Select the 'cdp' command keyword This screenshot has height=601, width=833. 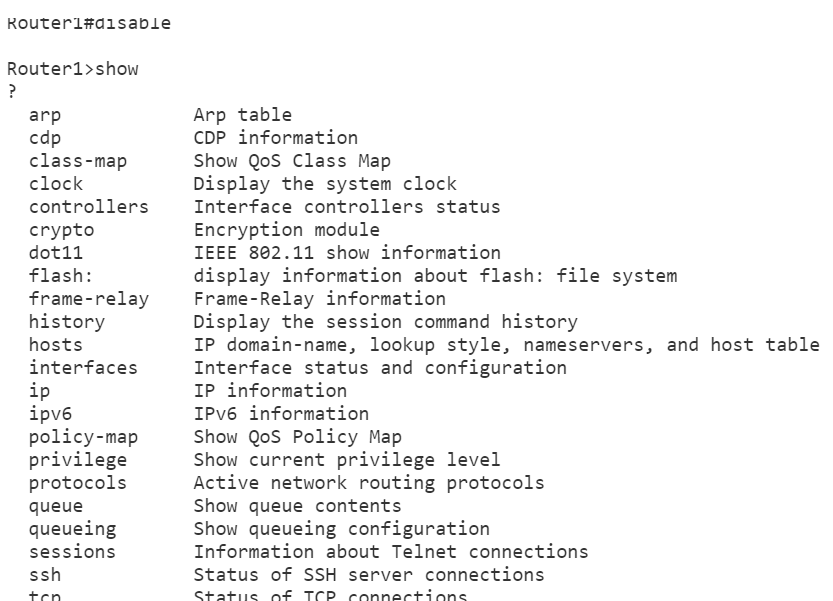tap(45, 138)
